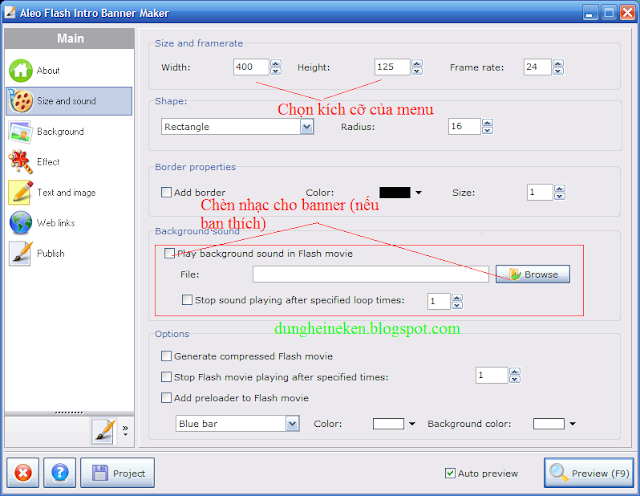Click the Main panel header
This screenshot has height=496, width=640.
point(70,38)
